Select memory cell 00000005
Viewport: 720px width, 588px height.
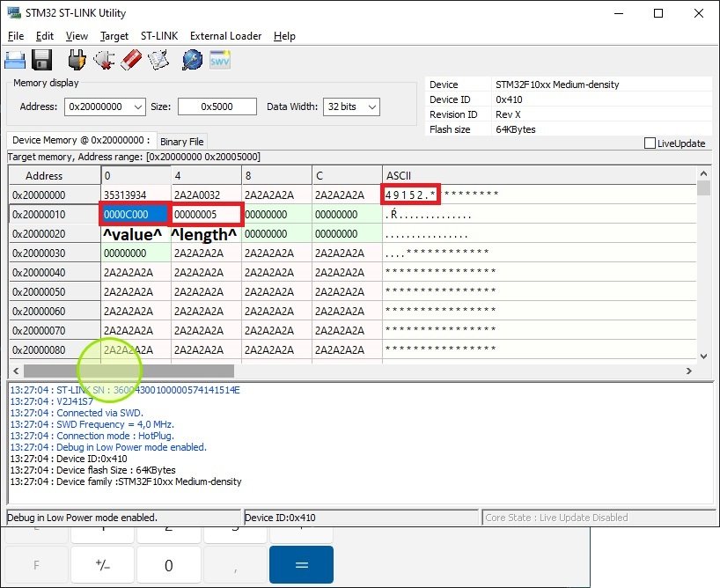206,215
